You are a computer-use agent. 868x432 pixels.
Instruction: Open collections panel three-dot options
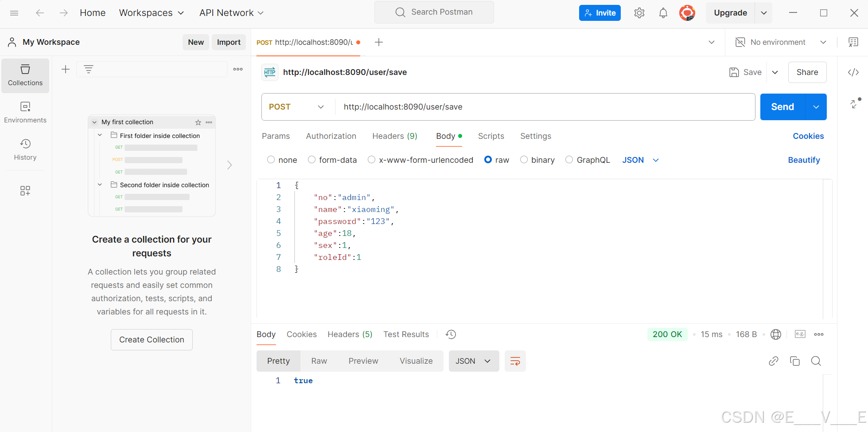[x=238, y=69]
